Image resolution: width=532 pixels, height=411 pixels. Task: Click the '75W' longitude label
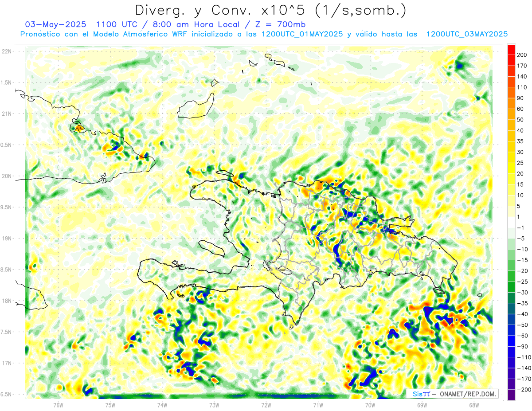click(110, 405)
